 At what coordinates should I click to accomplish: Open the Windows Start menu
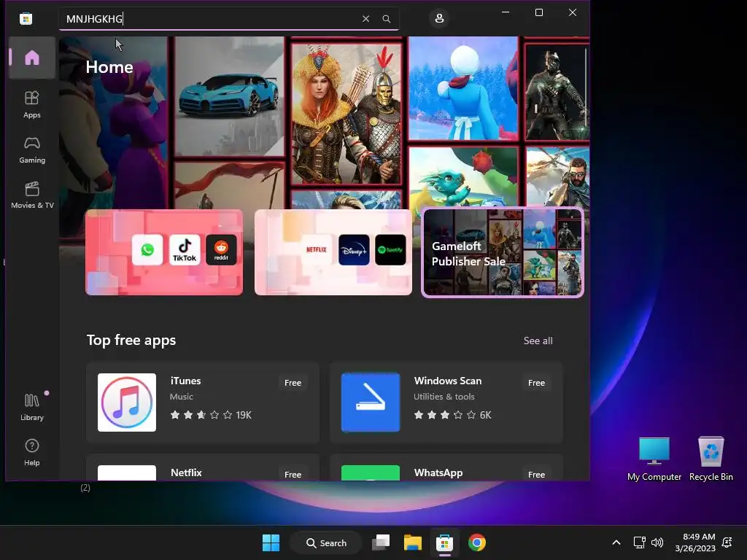coord(271,542)
